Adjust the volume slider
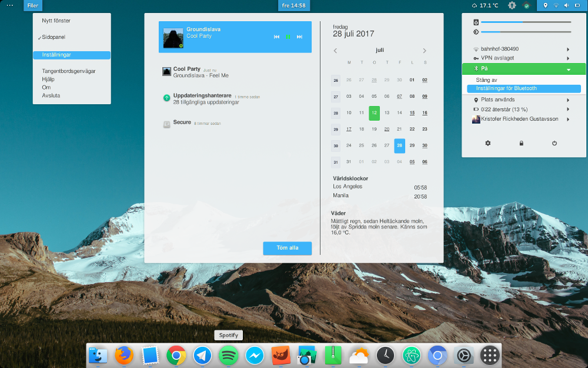Screen dimensions: 588x368 526,22
